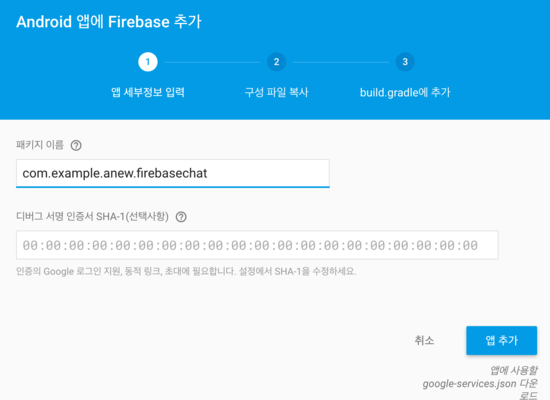
Task: Click com.example.anew.firebasechat text in field
Action: click(x=115, y=173)
